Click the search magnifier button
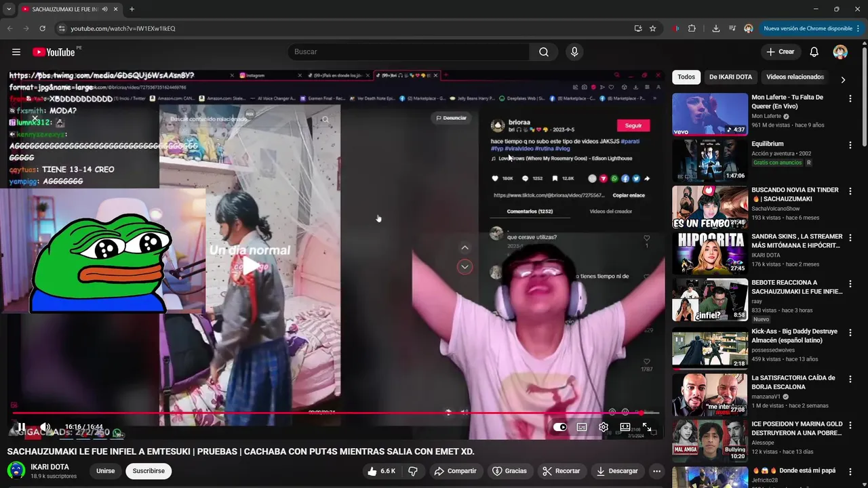868x488 pixels. pos(544,52)
